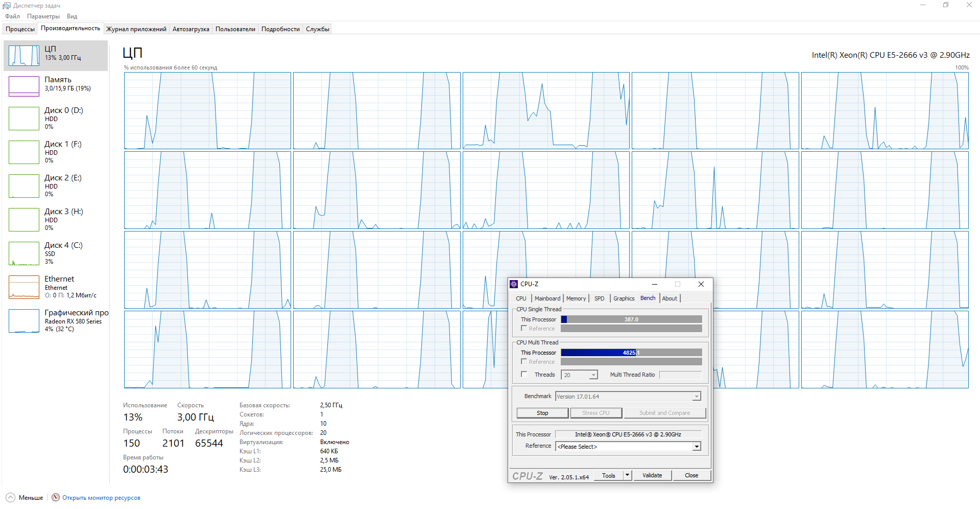This screenshot has height=509, width=980.
Task: Click the Close button in CPU-Z
Action: [x=691, y=475]
